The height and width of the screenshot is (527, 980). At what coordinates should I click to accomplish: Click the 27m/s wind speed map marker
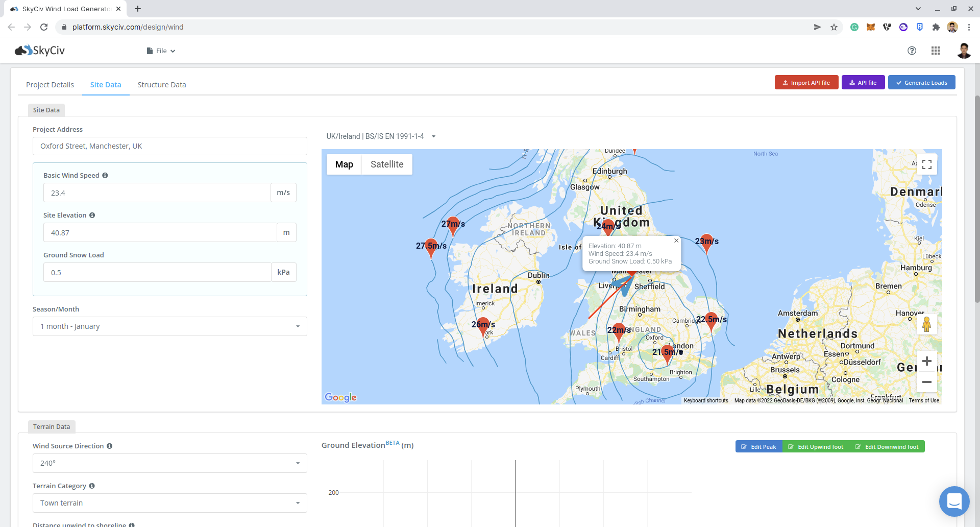tap(453, 226)
